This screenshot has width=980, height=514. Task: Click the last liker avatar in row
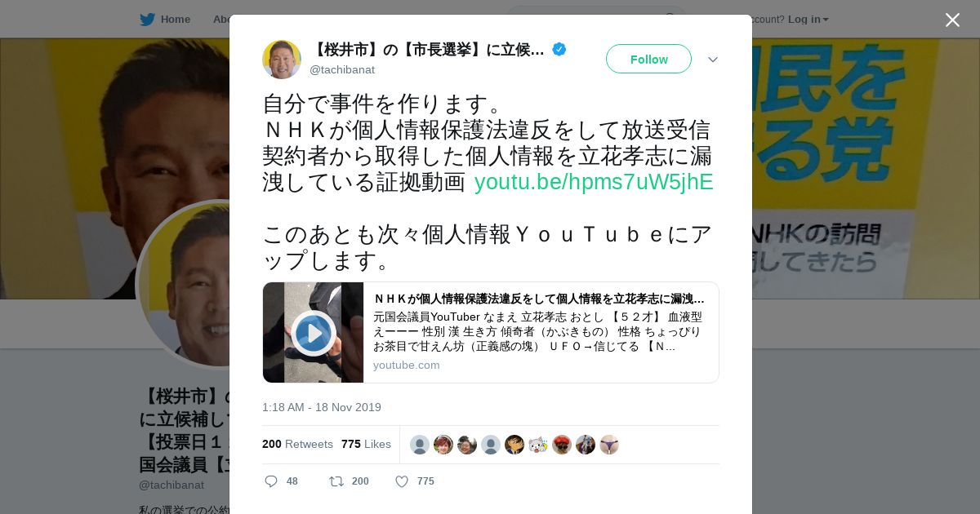tap(609, 445)
